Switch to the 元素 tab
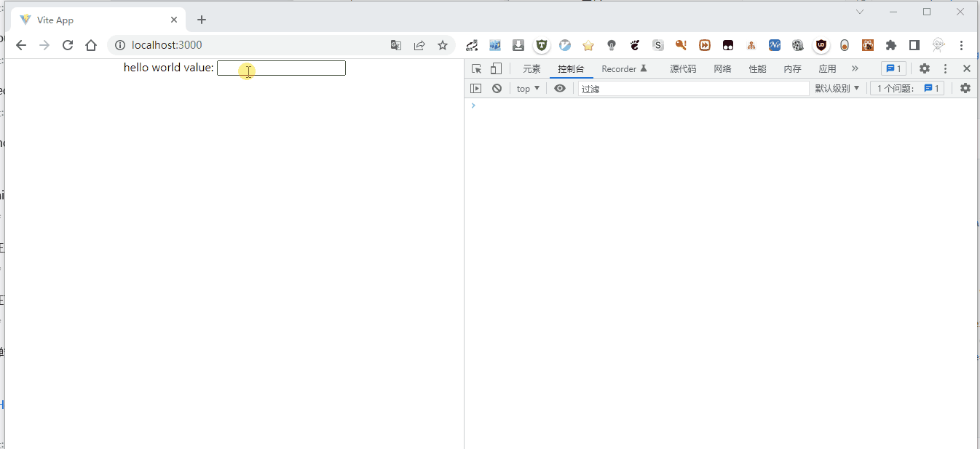The image size is (980, 449). (532, 68)
